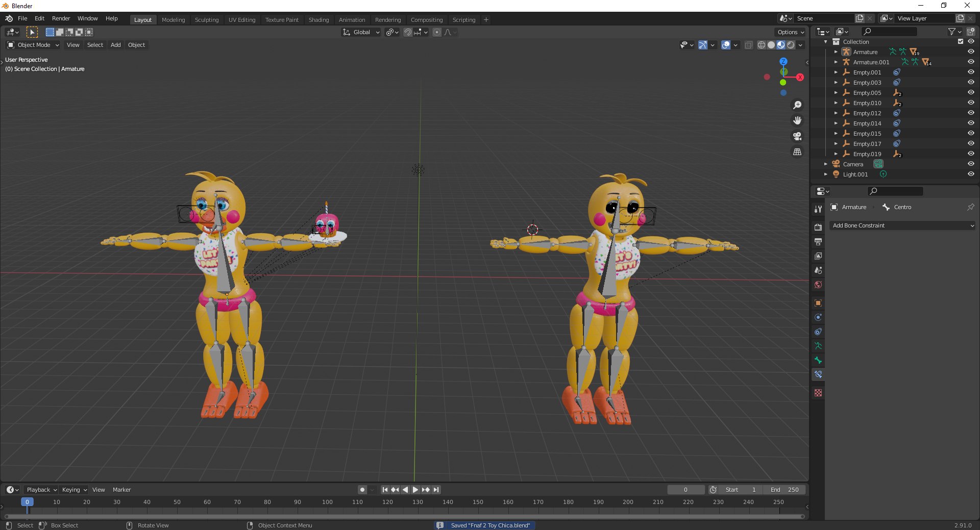Open the Object Constraint properties tab
Screen dimensions: 980x530
tap(818, 331)
